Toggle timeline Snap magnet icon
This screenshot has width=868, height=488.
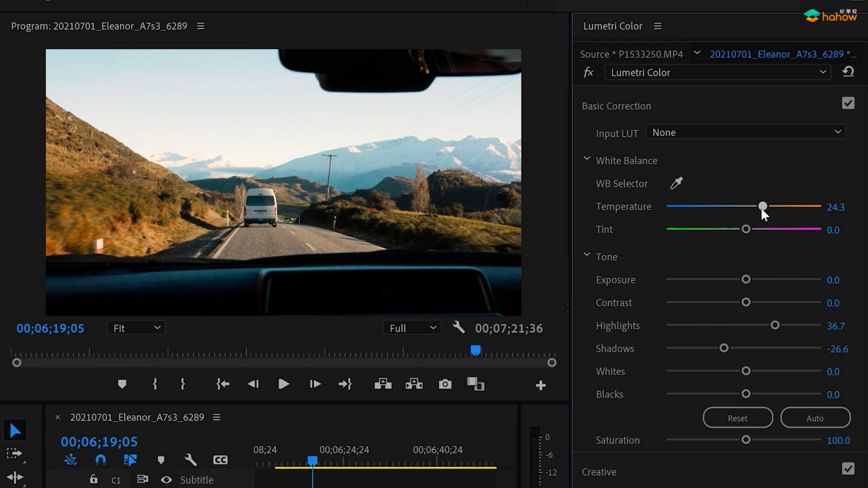(100, 460)
